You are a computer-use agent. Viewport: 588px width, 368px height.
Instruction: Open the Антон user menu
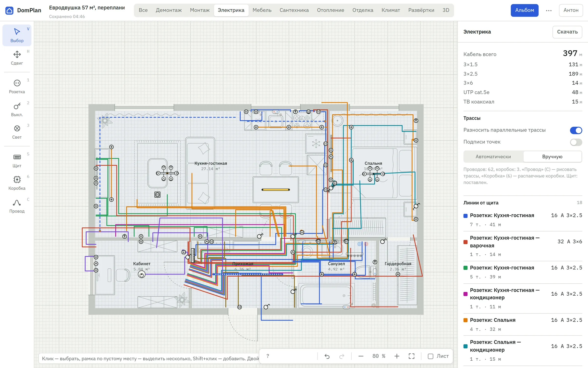571,10
